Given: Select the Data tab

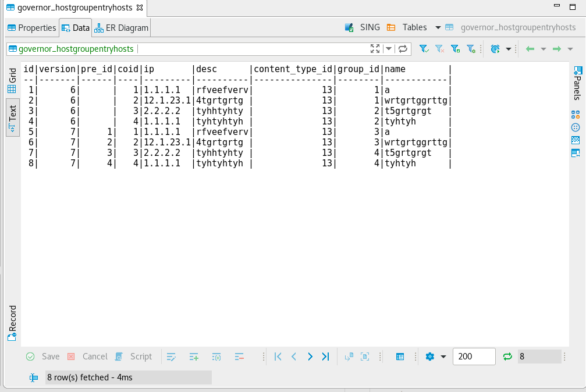Looking at the screenshot, I should point(76,28).
